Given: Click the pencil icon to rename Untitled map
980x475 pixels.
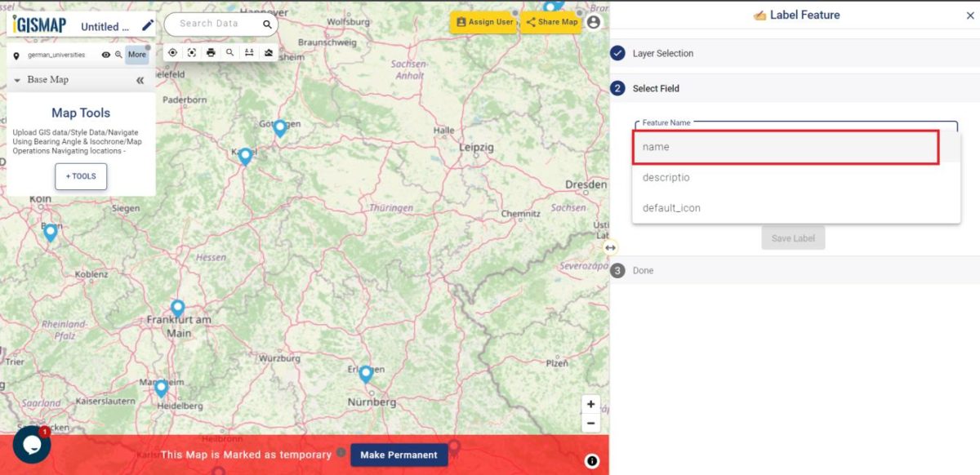Looking at the screenshot, I should pos(147,25).
